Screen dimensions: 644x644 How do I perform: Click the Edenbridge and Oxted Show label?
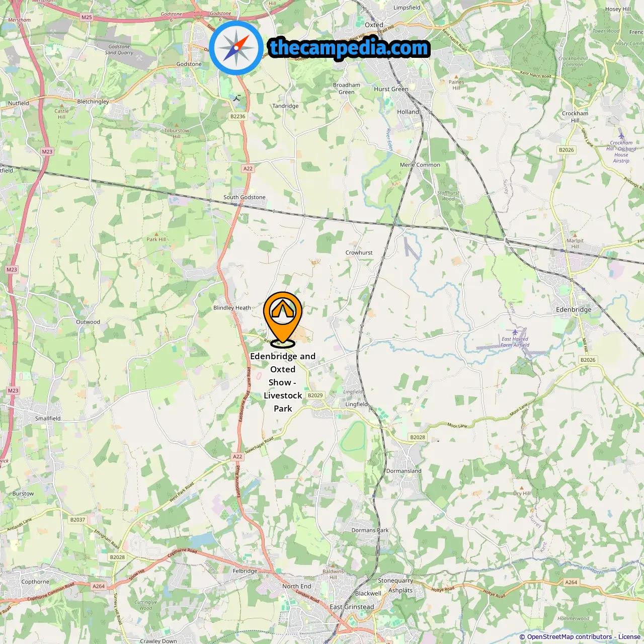283,382
